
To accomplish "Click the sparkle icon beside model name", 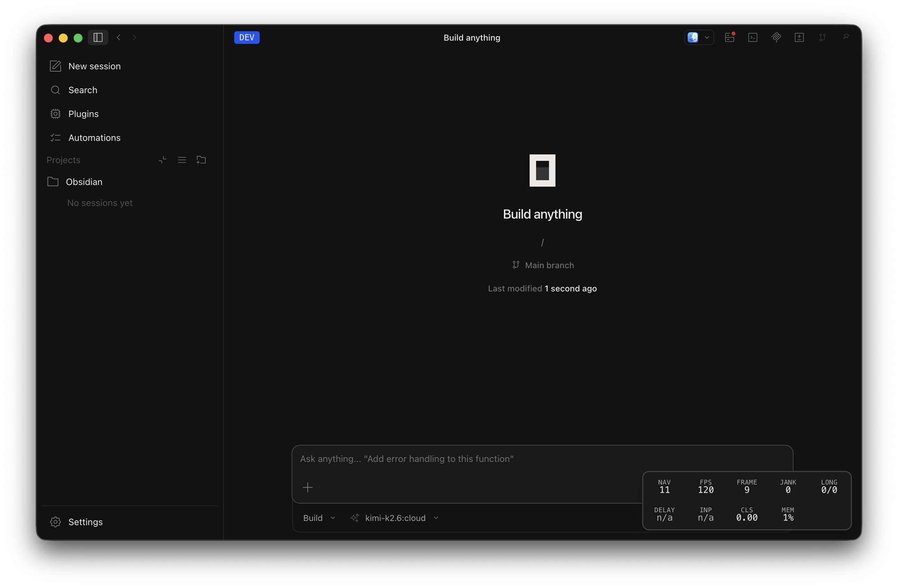I will coord(355,518).
